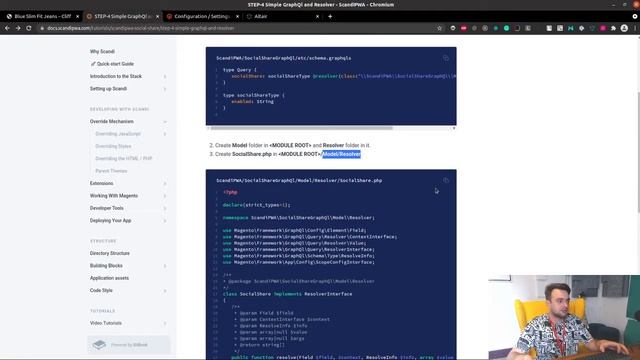Switch to the Altair tab
640x360 pixels.
tap(282, 16)
